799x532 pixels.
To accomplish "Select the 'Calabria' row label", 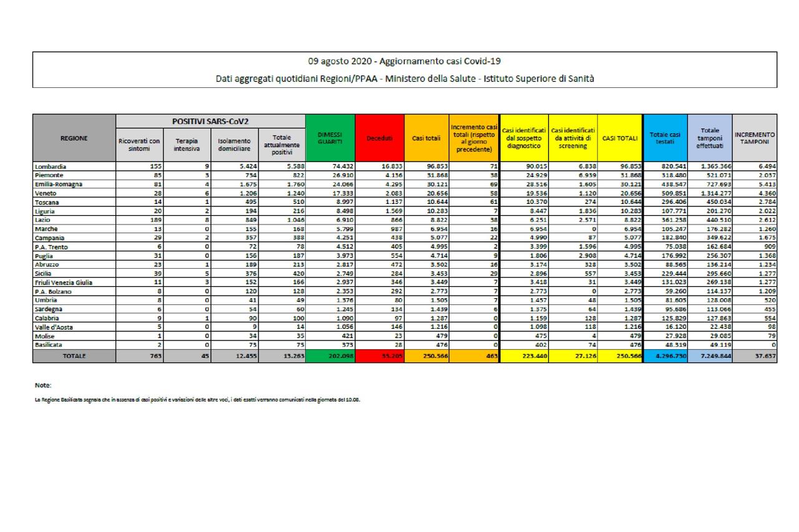I will (x=49, y=317).
